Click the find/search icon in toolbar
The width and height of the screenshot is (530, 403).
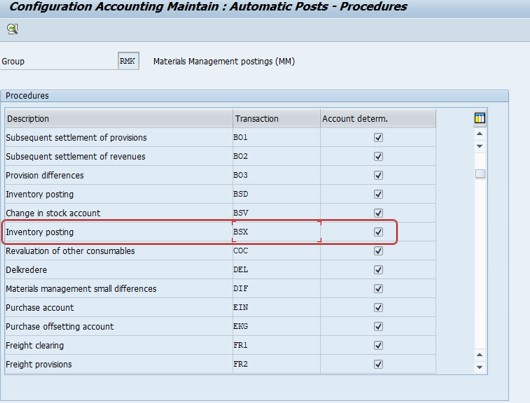point(13,29)
